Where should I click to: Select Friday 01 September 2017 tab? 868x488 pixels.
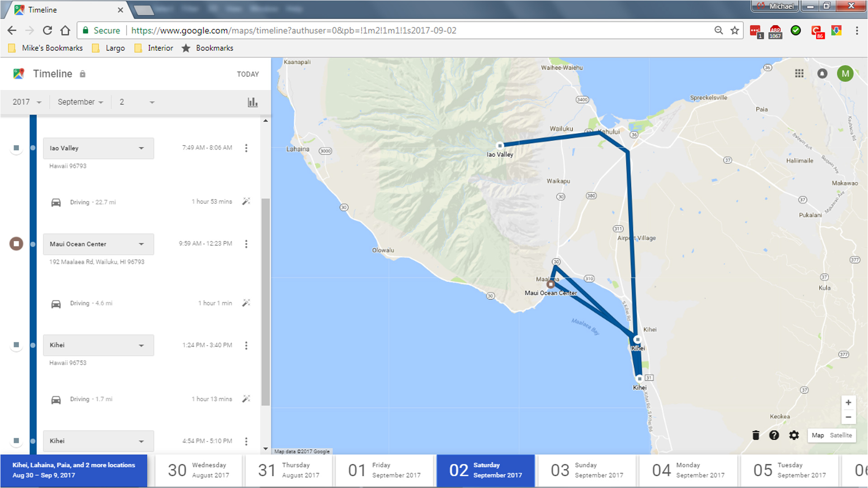pos(384,470)
